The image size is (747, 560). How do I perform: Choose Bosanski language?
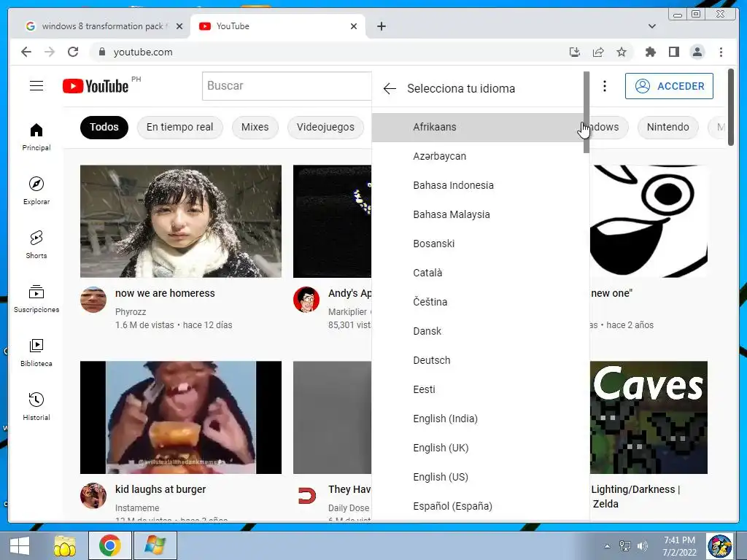tap(477, 244)
